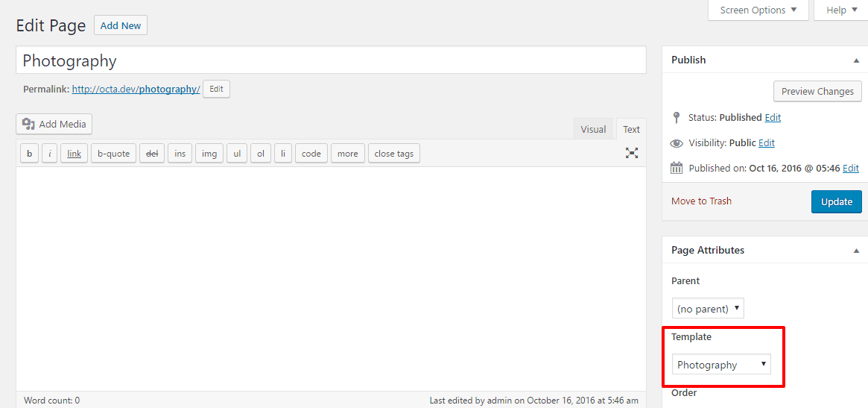Insert an image with the img quicktag

tap(209, 154)
